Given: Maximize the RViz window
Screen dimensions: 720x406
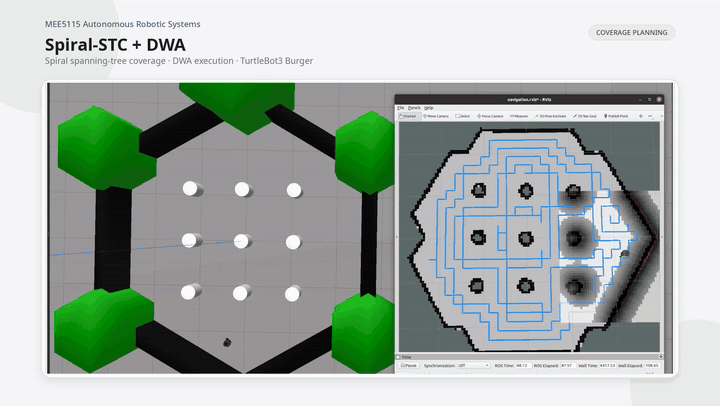Looking at the screenshot, I should click(x=649, y=100).
